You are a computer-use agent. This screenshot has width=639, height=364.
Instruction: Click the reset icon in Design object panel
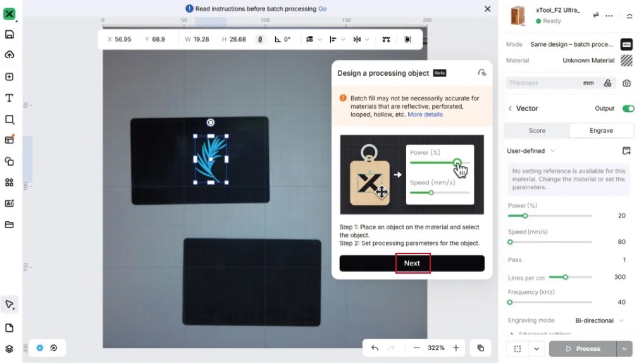pos(482,73)
